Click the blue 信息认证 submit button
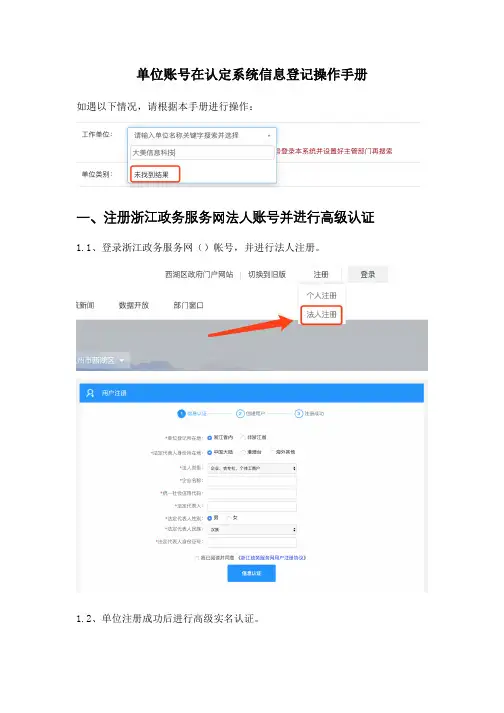The height and width of the screenshot is (713, 504). point(252,573)
